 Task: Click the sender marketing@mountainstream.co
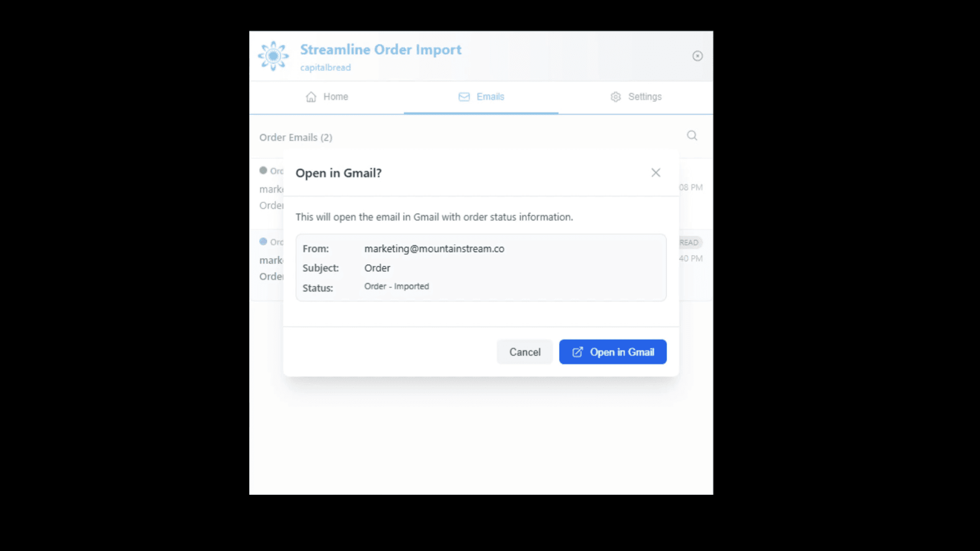coord(434,249)
